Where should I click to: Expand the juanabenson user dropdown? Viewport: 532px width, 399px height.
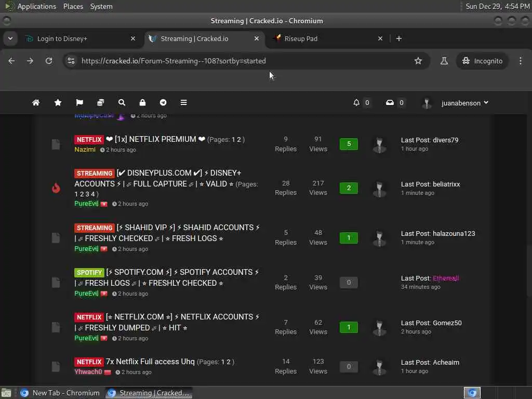pos(465,103)
